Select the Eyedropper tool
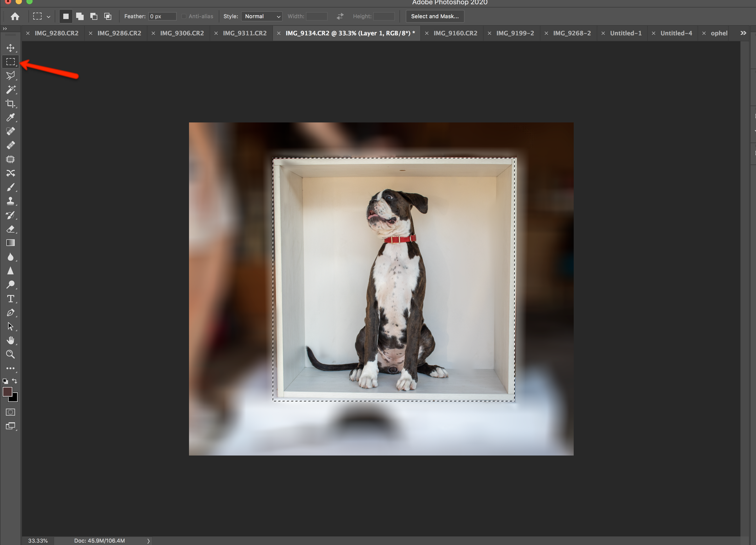This screenshot has height=545, width=756. [10, 117]
